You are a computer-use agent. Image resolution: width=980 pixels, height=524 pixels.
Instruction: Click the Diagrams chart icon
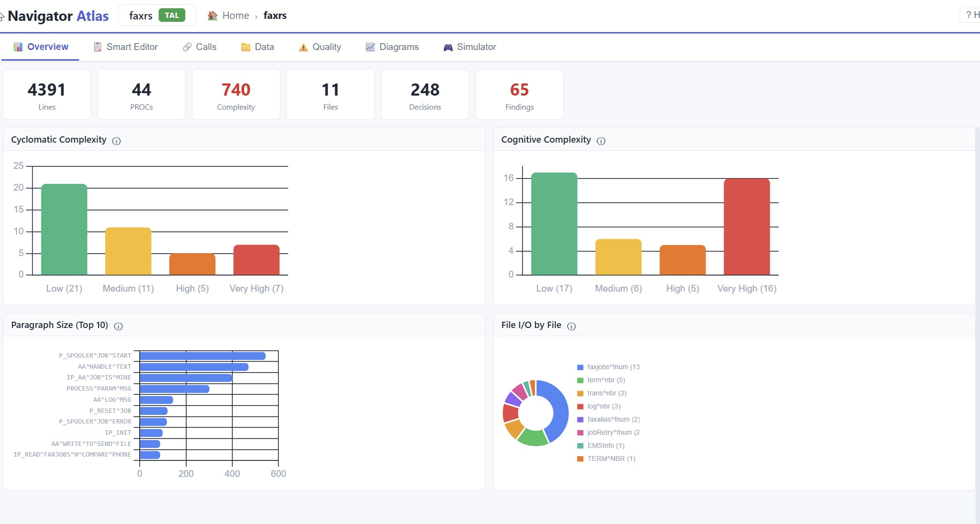tap(370, 47)
